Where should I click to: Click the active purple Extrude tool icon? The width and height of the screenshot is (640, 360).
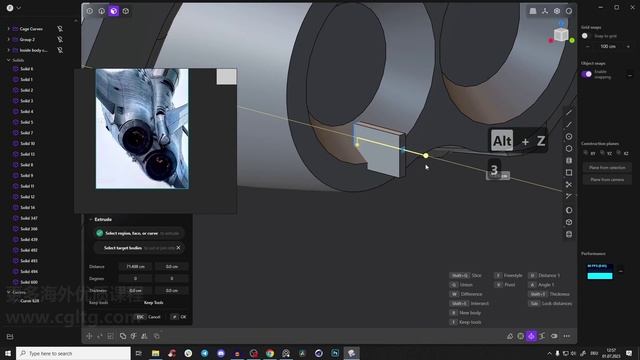(x=531, y=336)
